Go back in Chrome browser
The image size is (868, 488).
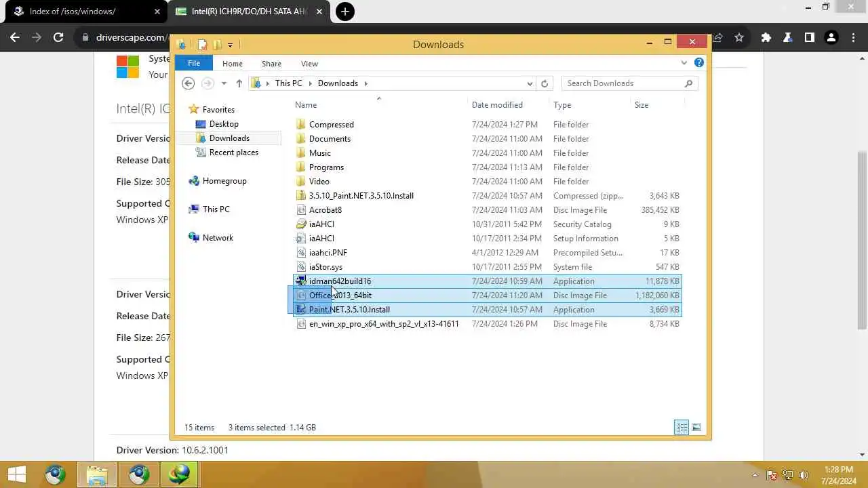click(15, 37)
